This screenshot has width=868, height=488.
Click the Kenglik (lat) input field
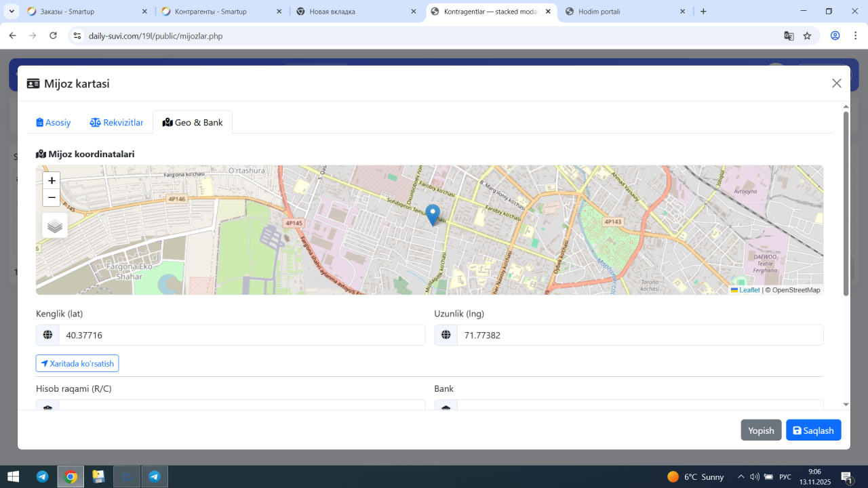(x=241, y=335)
